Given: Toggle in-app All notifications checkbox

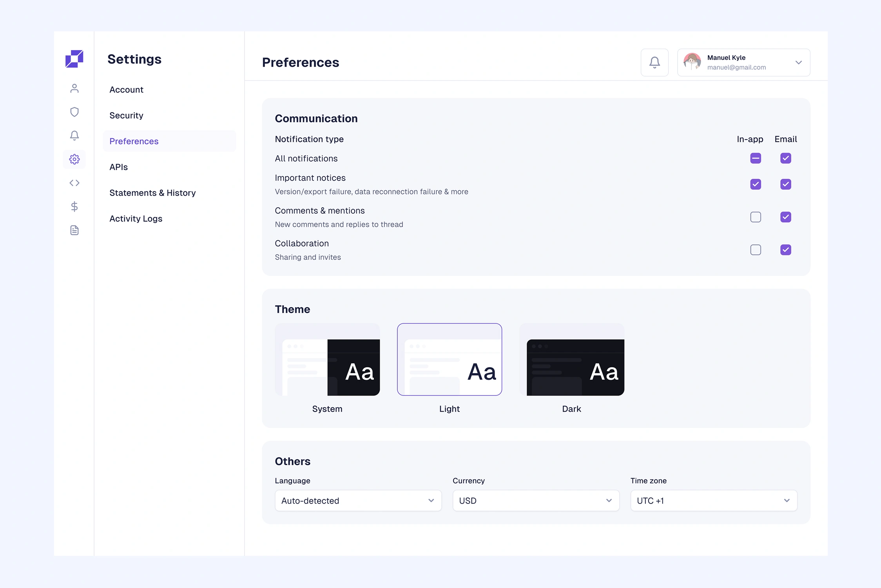Looking at the screenshot, I should [x=756, y=158].
